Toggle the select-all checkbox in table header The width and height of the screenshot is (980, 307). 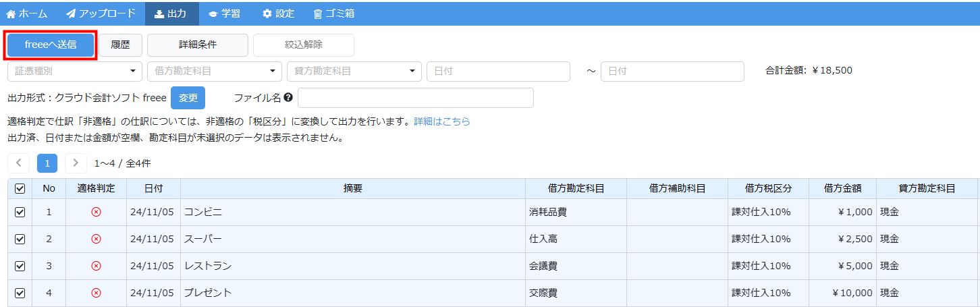click(20, 189)
